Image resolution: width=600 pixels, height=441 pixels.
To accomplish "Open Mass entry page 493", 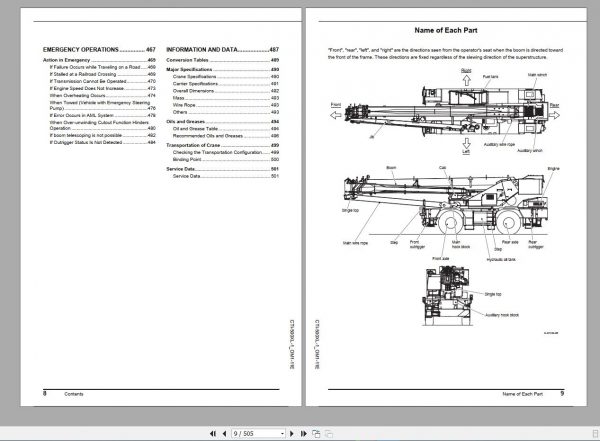I will coord(226,98).
